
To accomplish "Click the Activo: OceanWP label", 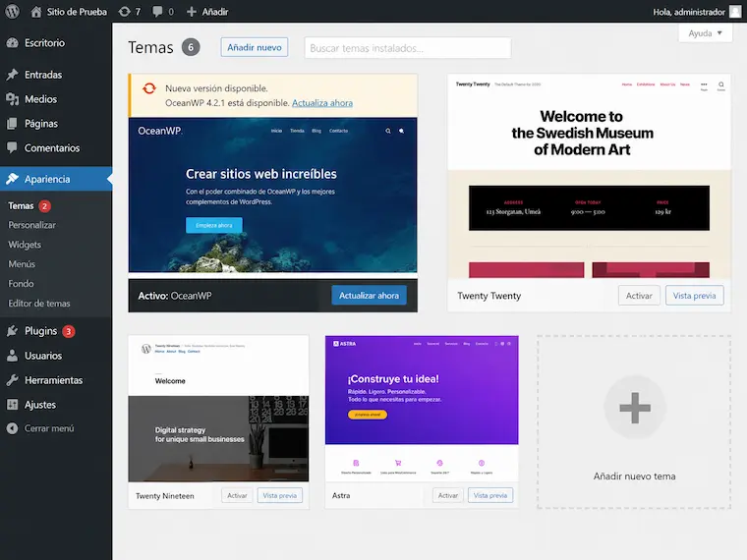I will [175, 296].
